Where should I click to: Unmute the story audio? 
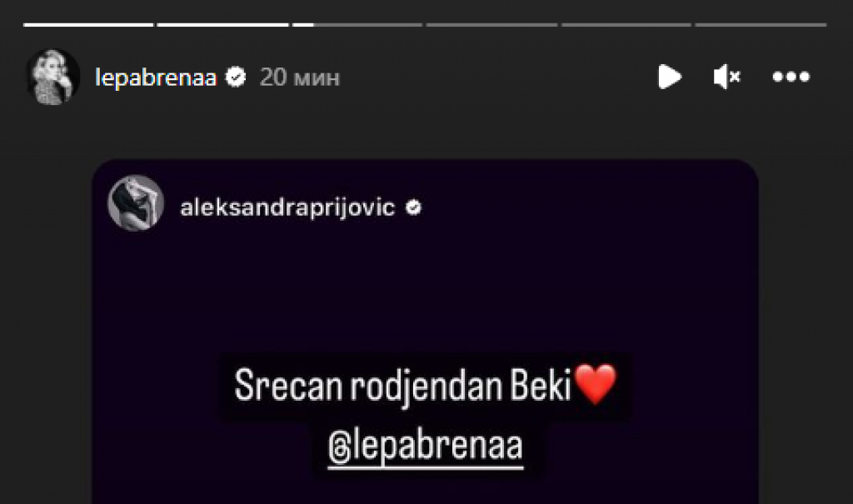click(726, 77)
